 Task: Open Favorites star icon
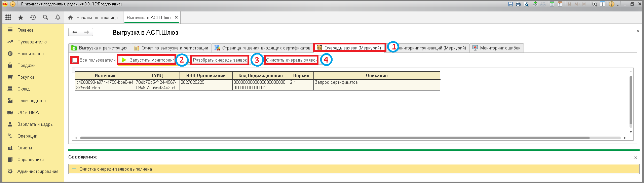pos(21,17)
